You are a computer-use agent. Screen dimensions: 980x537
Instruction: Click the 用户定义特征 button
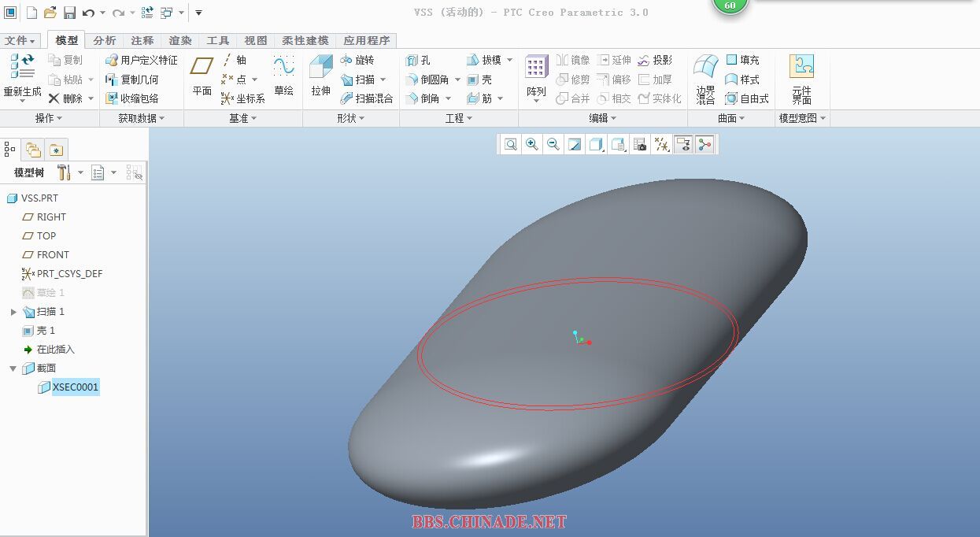pos(142,60)
